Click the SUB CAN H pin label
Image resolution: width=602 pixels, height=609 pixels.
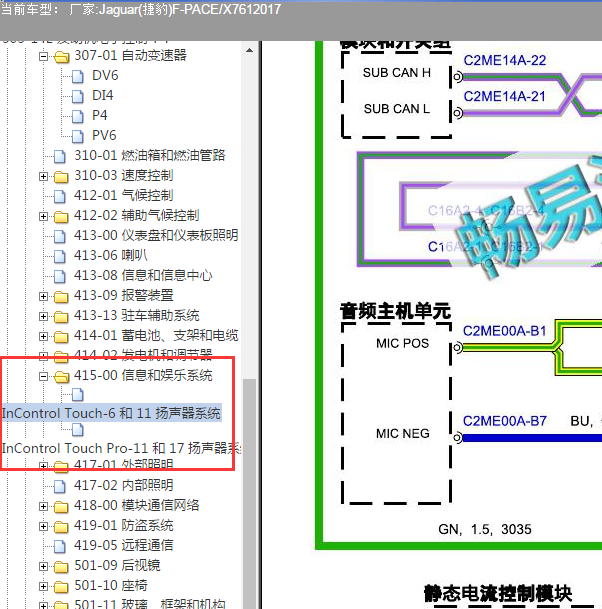(x=397, y=73)
